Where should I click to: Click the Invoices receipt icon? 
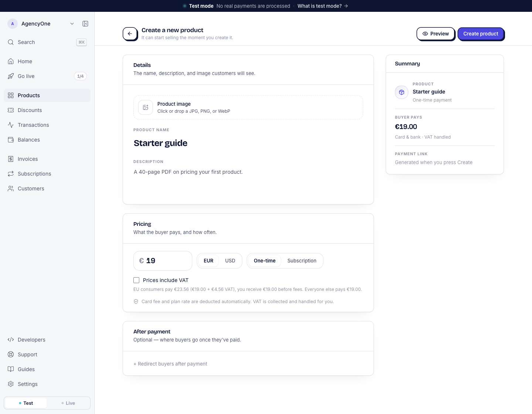click(x=11, y=159)
